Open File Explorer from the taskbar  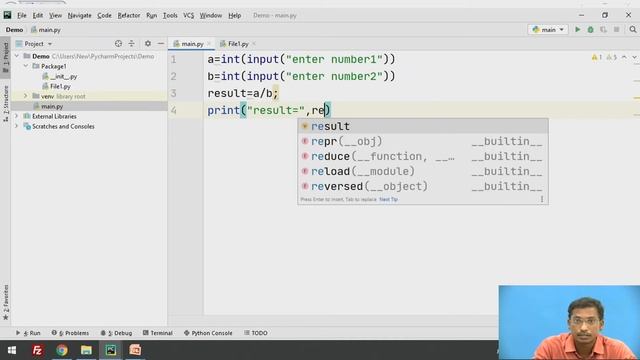(x=86, y=350)
